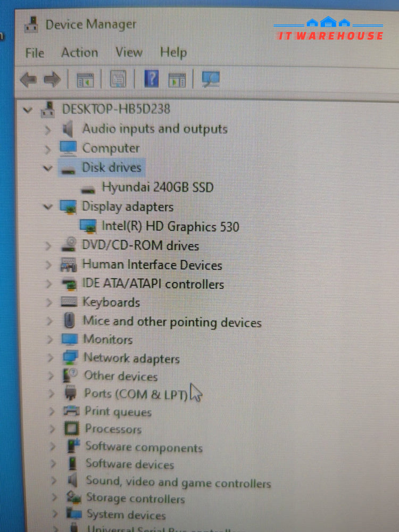This screenshot has width=399, height=532.
Task: Expand the Software components category
Action: (x=53, y=446)
